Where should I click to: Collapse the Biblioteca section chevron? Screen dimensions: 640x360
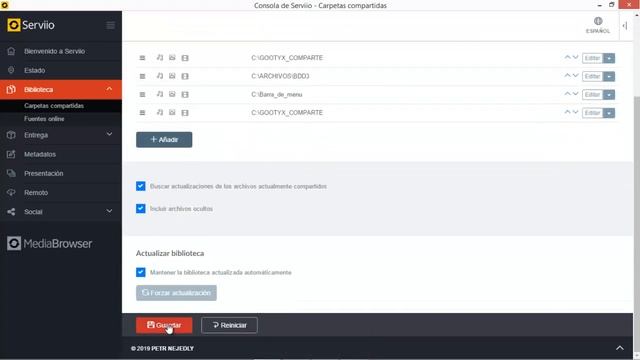pyautogui.click(x=109, y=89)
